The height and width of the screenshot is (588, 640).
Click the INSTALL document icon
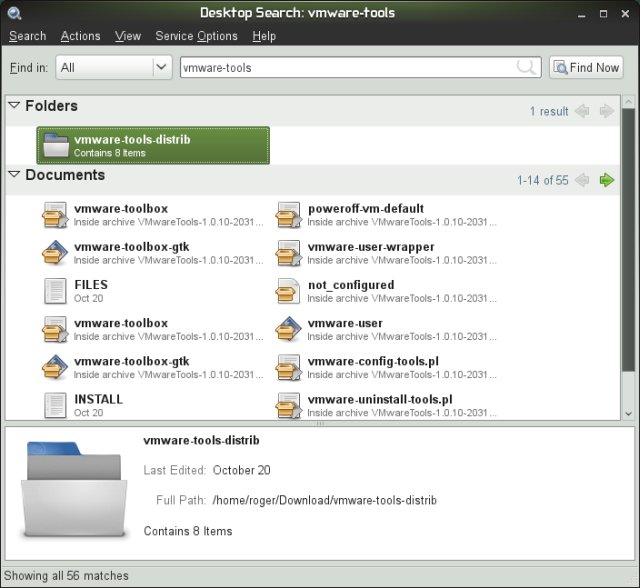(55, 405)
